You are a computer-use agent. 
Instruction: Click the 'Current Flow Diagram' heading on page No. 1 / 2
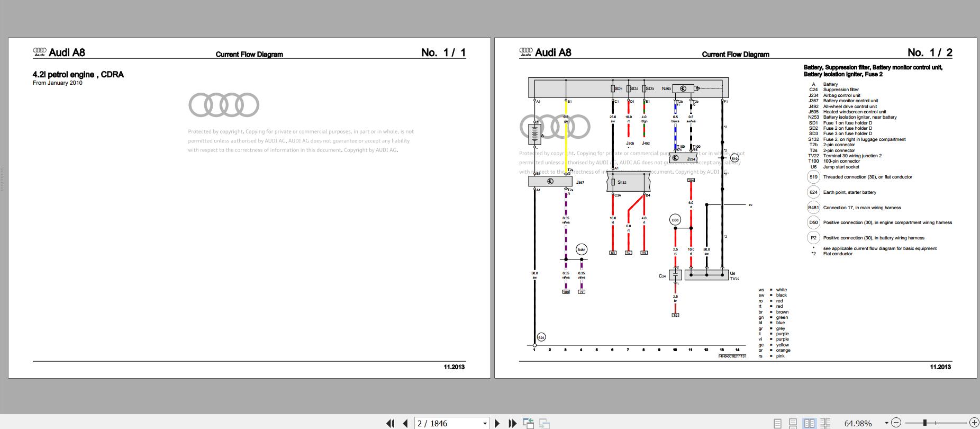pyautogui.click(x=736, y=54)
